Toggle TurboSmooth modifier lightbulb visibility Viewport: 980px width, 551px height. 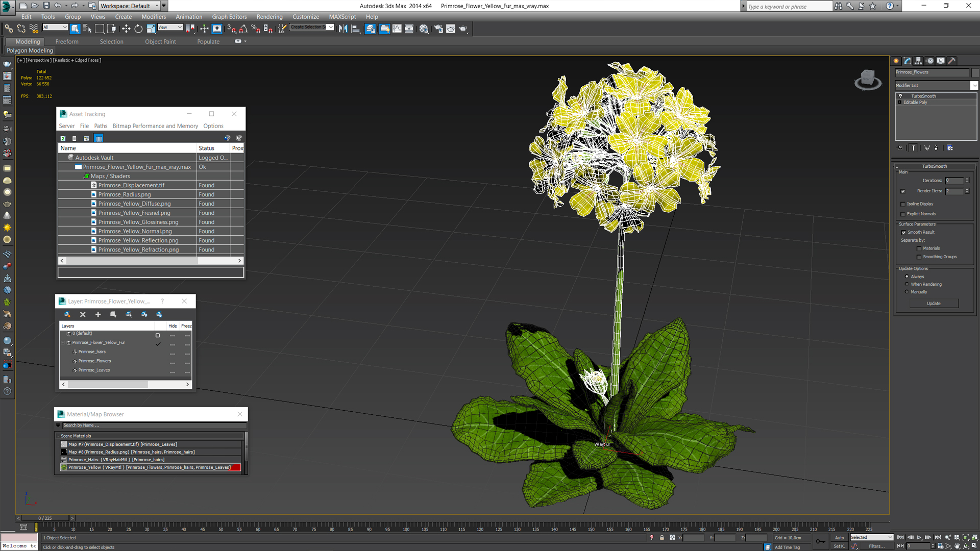coord(900,96)
